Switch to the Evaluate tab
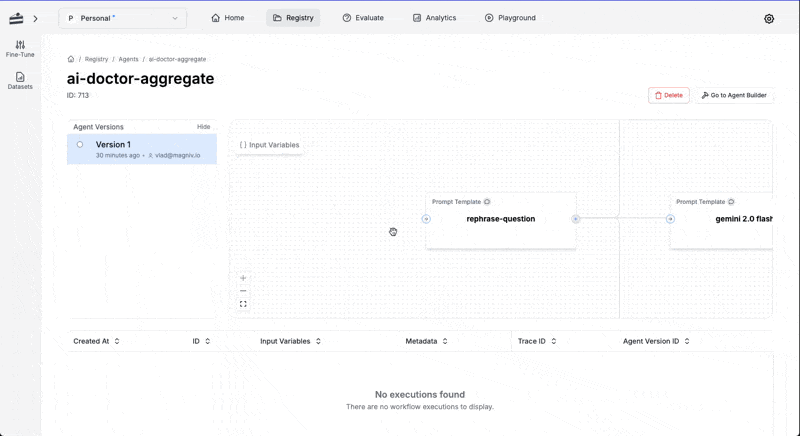The width and height of the screenshot is (800, 436). (x=363, y=18)
